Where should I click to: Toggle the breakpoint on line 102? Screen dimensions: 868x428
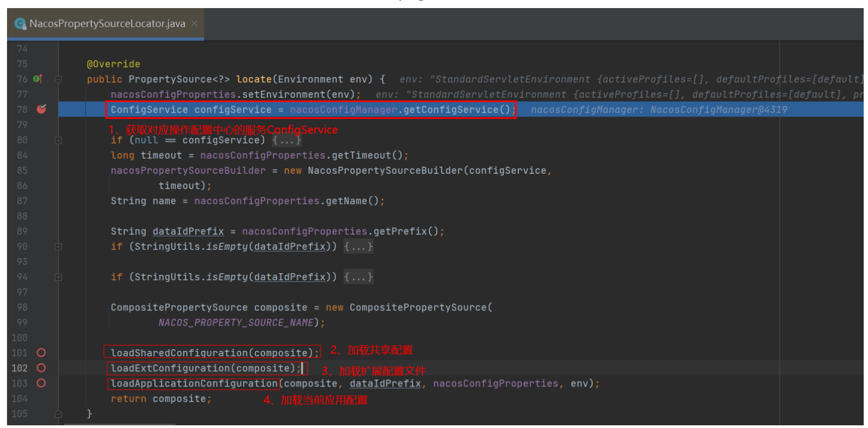tap(41, 368)
